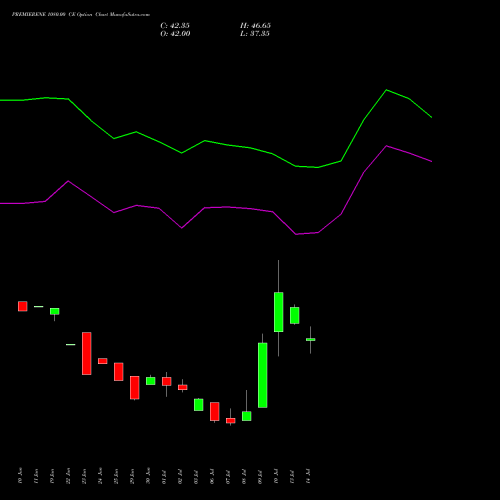500x500 pixels.
Task: Select the red candle for 07 Jul
Action: pyautogui.click(x=231, y=421)
